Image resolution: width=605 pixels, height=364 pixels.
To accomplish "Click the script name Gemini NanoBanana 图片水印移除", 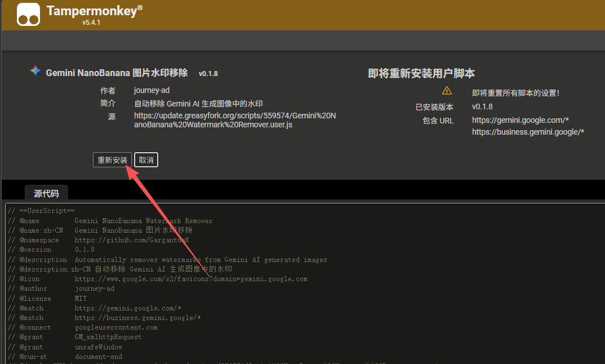I will point(117,73).
